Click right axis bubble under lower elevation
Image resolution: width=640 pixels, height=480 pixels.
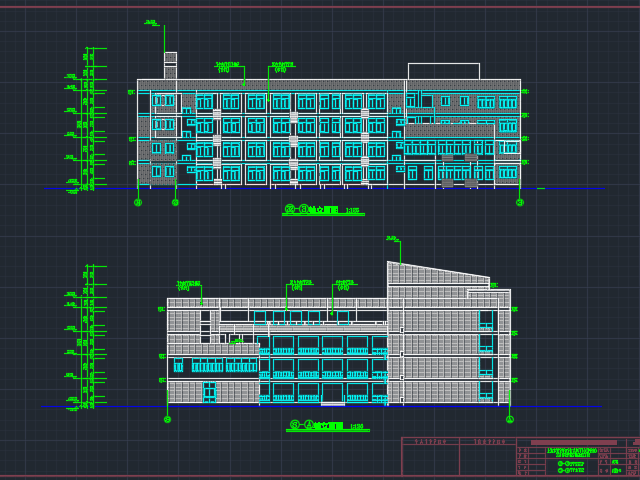click(509, 420)
